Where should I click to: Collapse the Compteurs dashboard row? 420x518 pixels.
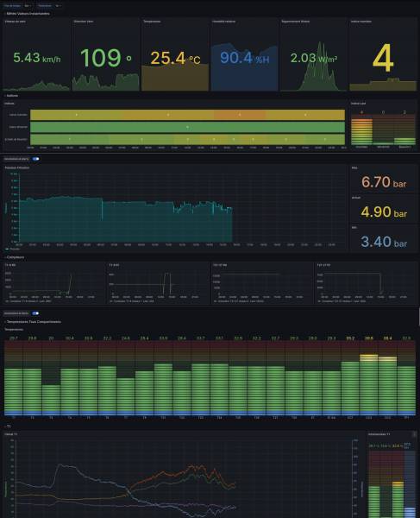[x=15, y=257]
